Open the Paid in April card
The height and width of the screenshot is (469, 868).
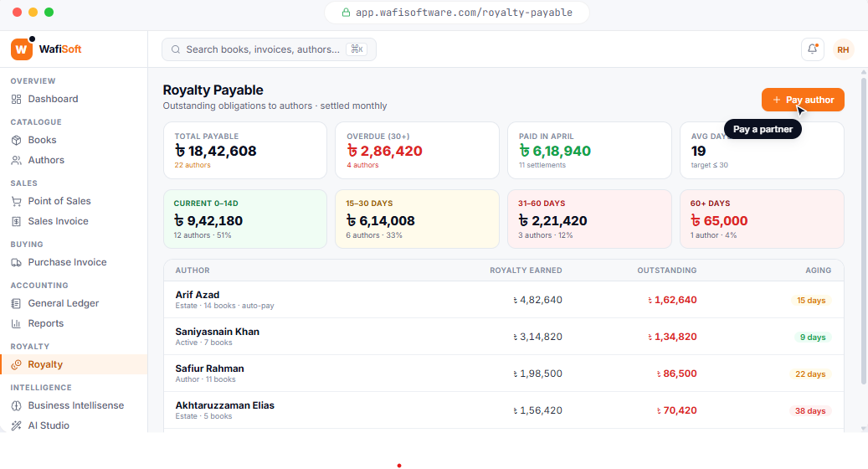(x=589, y=150)
